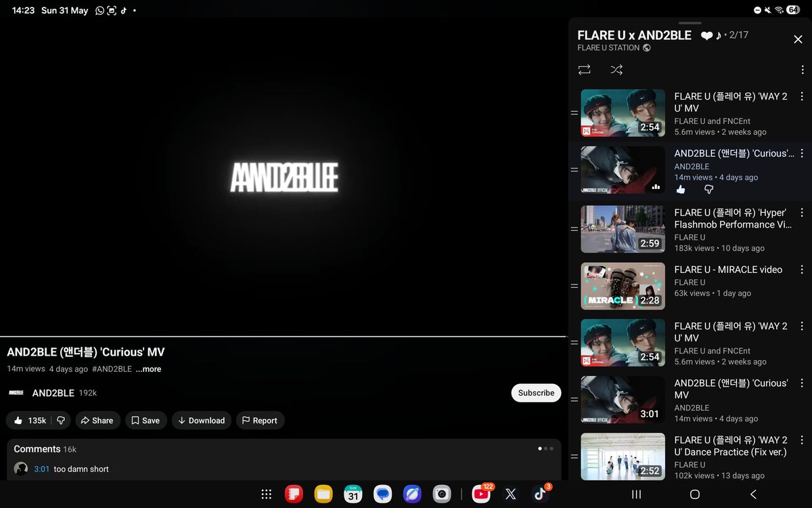
Task: Tap the recent apps navigation button
Action: pyautogui.click(x=636, y=494)
